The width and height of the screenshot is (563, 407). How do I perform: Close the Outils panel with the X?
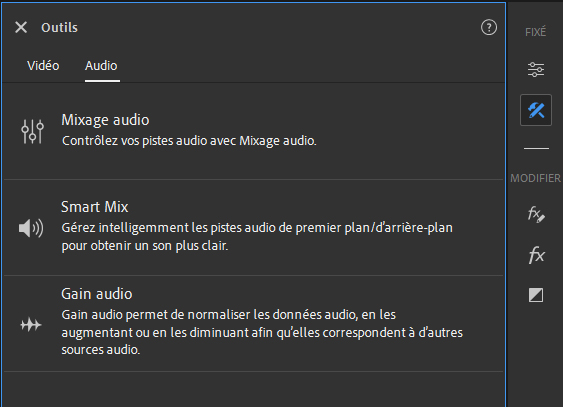pyautogui.click(x=21, y=27)
